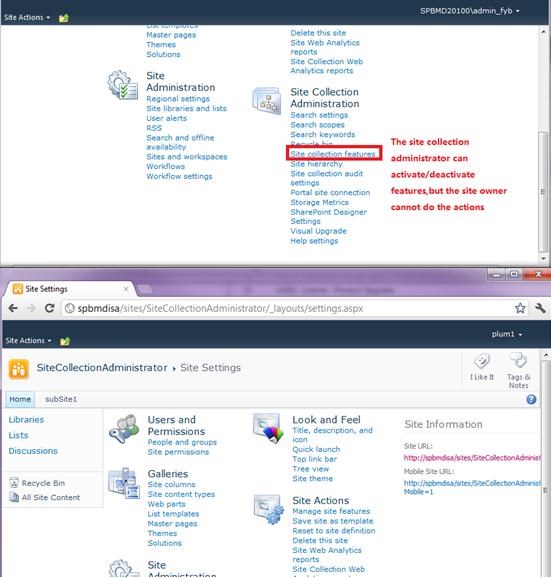Open the browser wrench settings menu
The image size is (551, 578).
point(540,308)
